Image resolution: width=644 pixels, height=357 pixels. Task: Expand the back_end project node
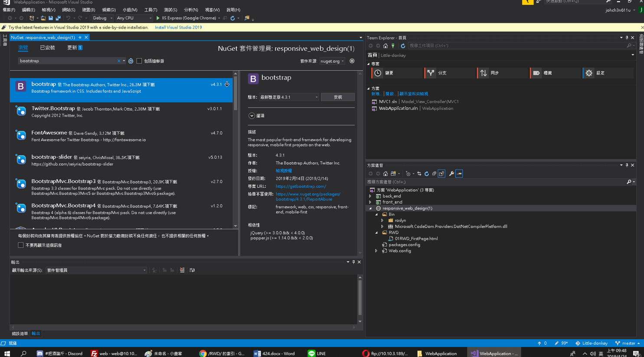tap(370, 196)
